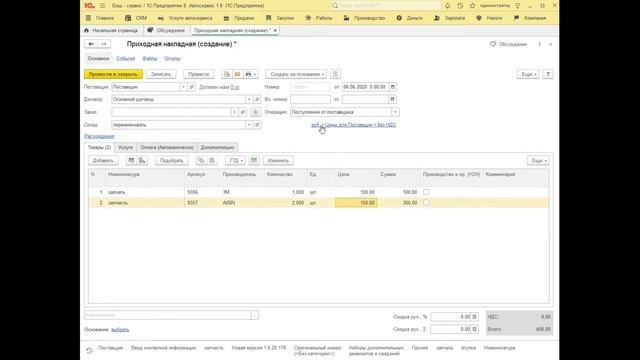Tick the УСН checkbox in row 1
640x360 pixels.
(426, 192)
